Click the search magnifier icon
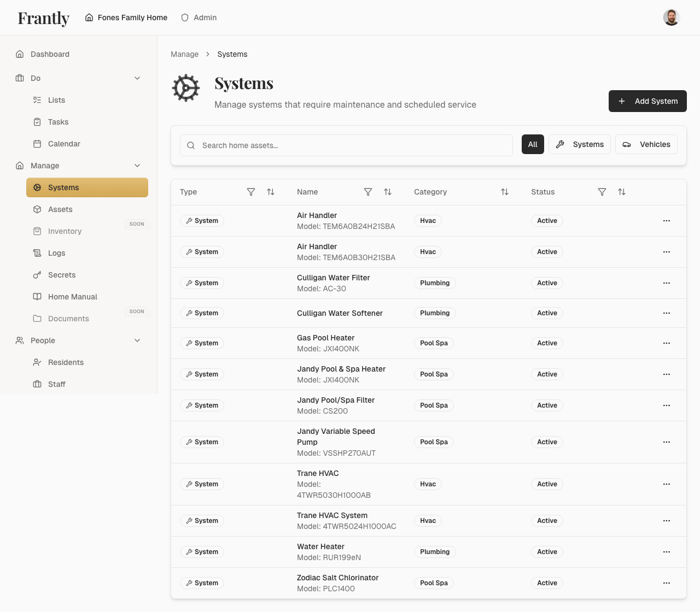The width and height of the screenshot is (700, 612). click(191, 145)
